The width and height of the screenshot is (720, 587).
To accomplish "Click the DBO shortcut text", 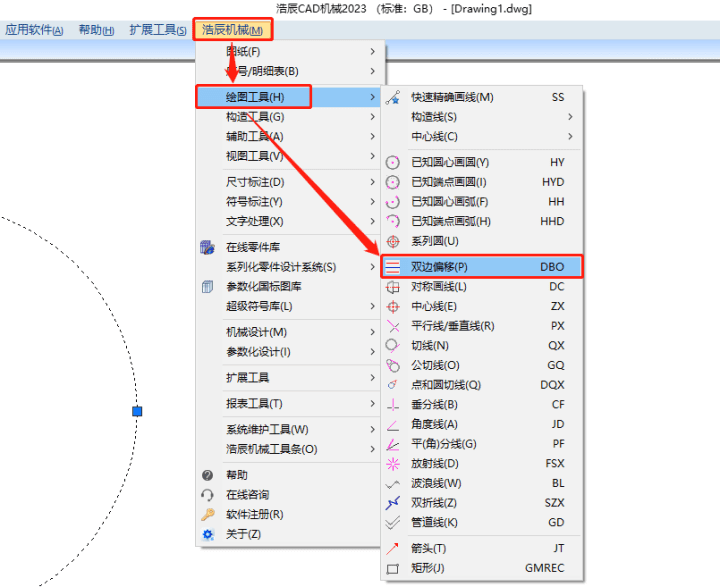I will (552, 267).
